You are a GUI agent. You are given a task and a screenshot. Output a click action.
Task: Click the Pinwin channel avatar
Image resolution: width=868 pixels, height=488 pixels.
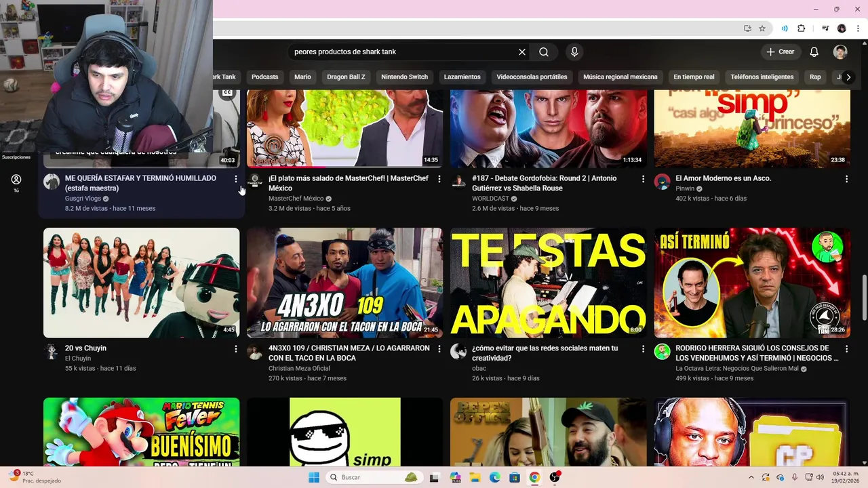(x=662, y=182)
